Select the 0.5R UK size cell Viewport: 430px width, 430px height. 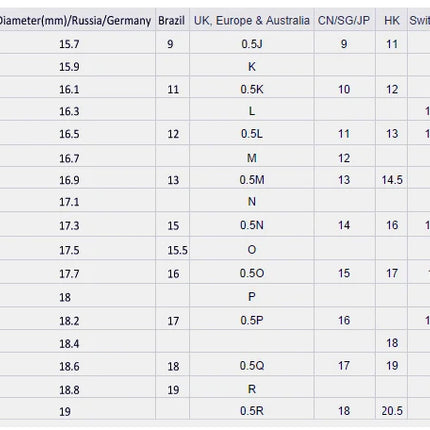(x=252, y=411)
